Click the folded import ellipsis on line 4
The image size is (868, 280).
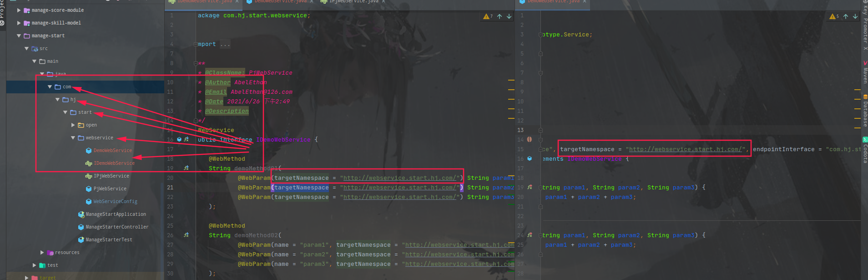coord(225,44)
